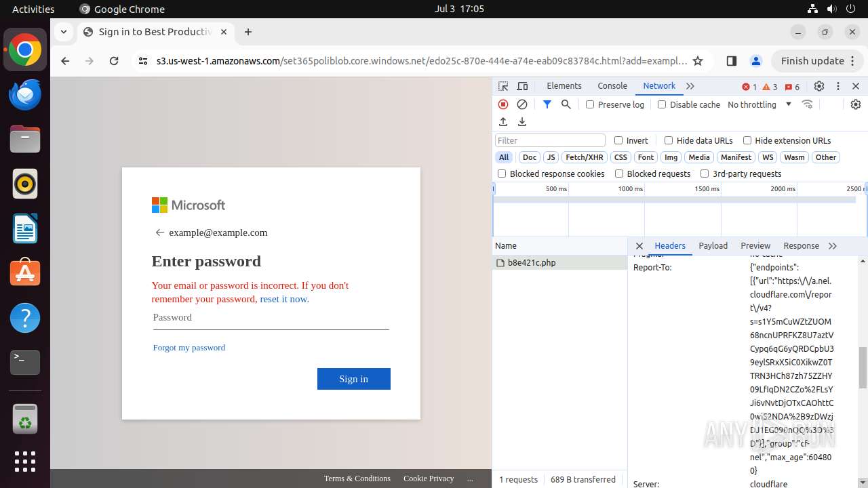Select b8e421c.php request row
868x488 pixels.
(x=560, y=263)
